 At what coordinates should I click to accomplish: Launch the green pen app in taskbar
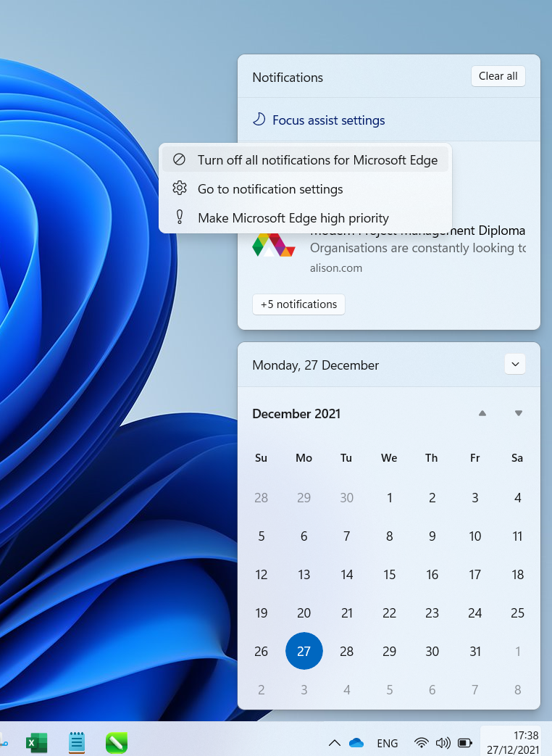point(116,742)
